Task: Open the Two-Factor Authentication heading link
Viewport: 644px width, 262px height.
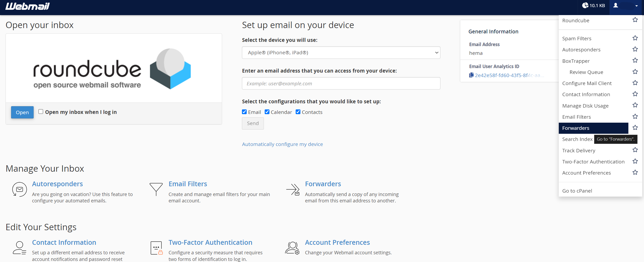Action: coord(210,242)
